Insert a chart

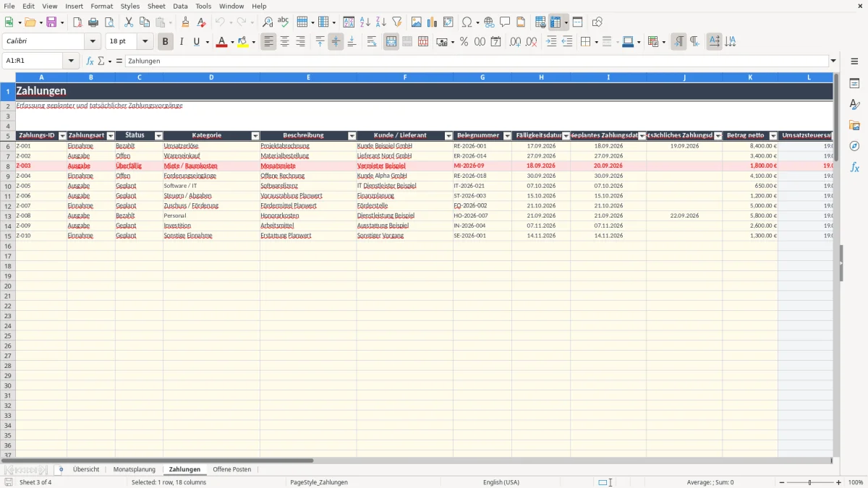click(433, 22)
